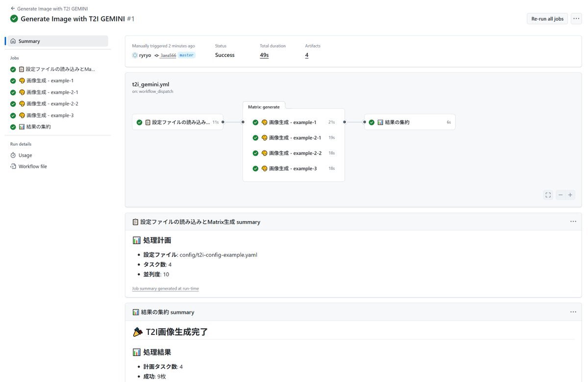Screen dimensions: 588x382
Task: Click clipboard emoji in 設定ファイル graph node
Action: click(148, 122)
